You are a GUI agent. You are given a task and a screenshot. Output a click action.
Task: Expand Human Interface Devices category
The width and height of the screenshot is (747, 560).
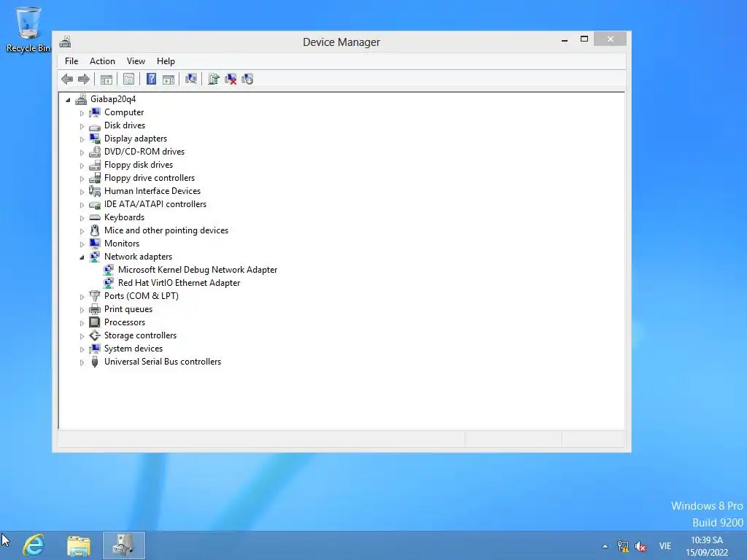82,192
